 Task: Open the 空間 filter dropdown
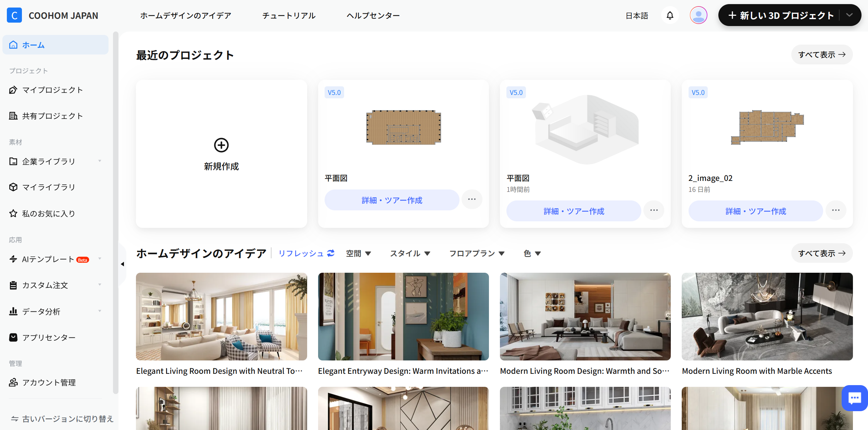(x=358, y=254)
